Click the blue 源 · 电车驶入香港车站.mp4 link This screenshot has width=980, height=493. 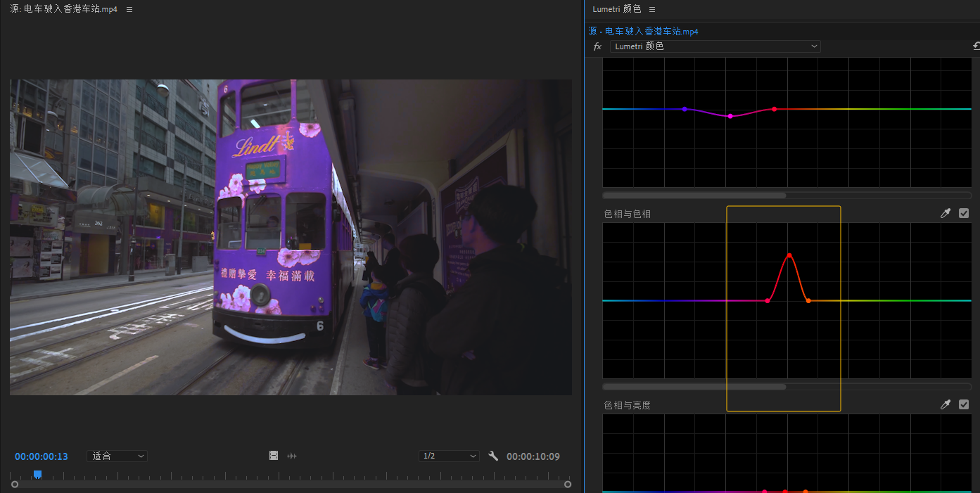click(x=644, y=32)
